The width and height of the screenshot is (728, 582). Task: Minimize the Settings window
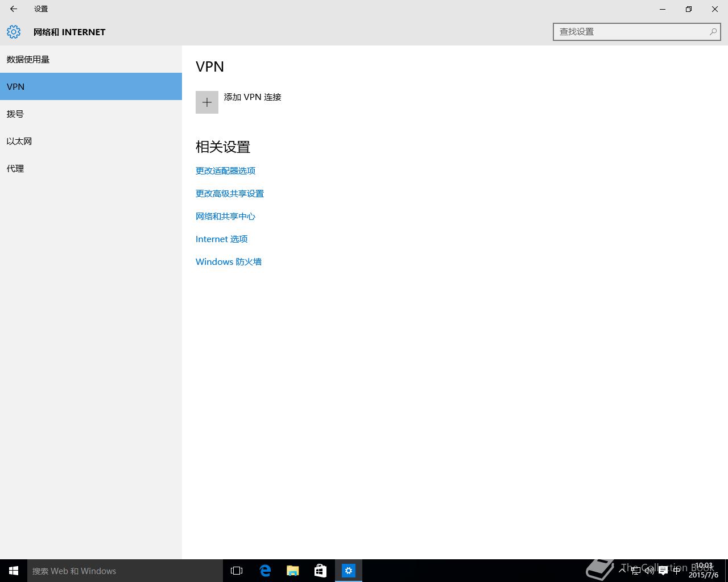point(663,9)
